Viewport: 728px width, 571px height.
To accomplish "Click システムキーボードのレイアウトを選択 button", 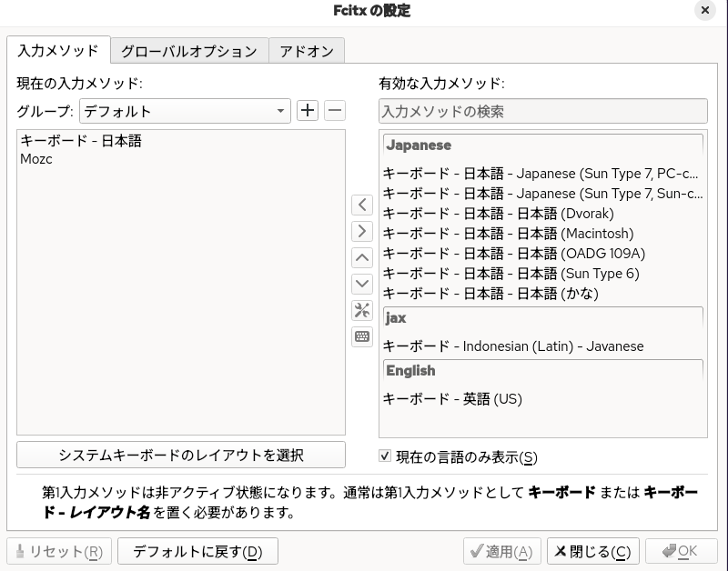I will pyautogui.click(x=180, y=455).
